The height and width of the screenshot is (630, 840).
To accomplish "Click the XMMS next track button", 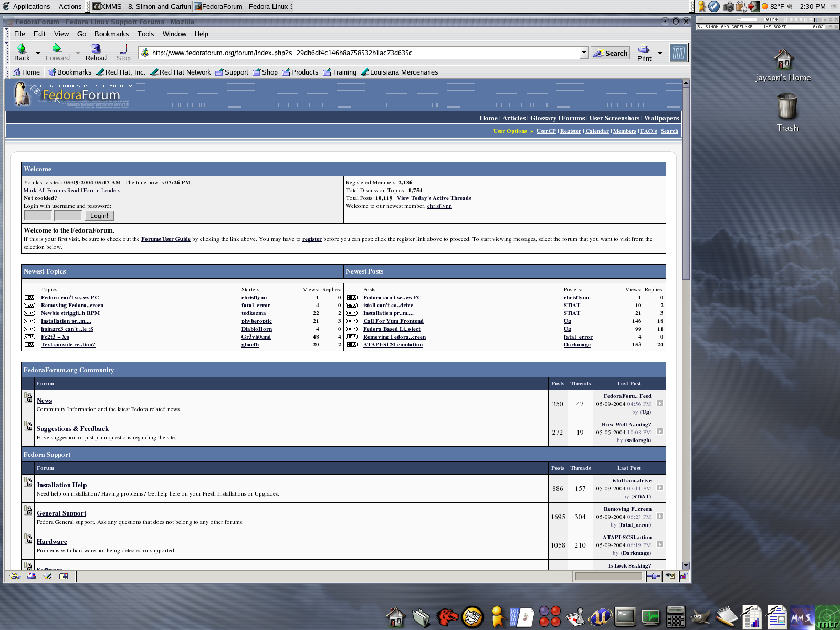I will [x=805, y=19].
